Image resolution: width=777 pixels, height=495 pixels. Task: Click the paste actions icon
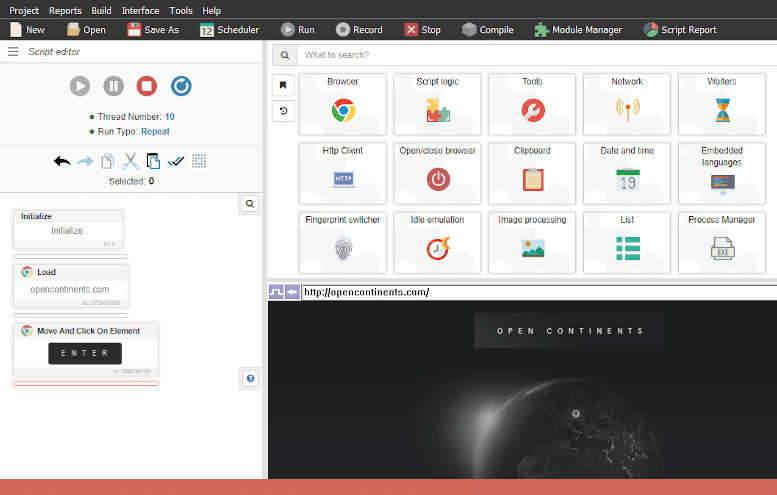click(153, 161)
